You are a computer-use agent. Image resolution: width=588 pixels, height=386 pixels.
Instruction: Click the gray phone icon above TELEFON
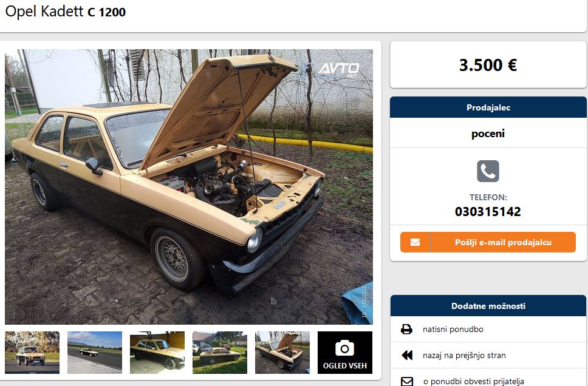click(x=488, y=171)
